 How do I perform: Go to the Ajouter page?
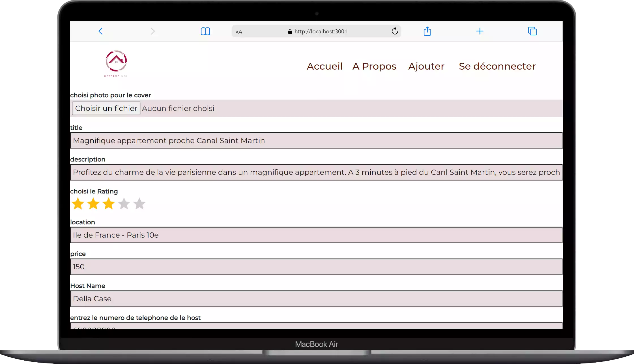426,66
